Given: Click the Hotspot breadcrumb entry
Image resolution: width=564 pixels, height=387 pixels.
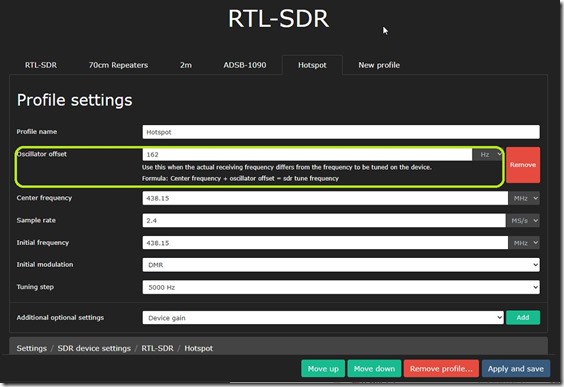Looking at the screenshot, I should point(199,348).
